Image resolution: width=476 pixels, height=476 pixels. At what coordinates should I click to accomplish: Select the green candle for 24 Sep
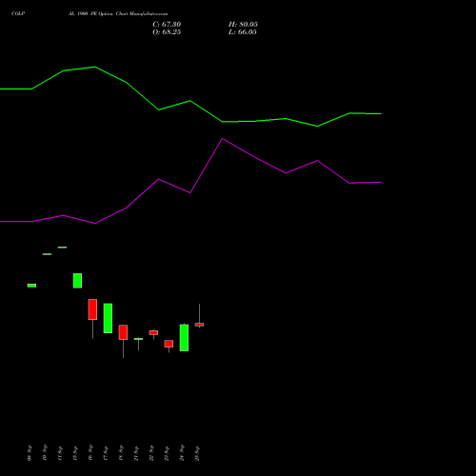[184, 338]
